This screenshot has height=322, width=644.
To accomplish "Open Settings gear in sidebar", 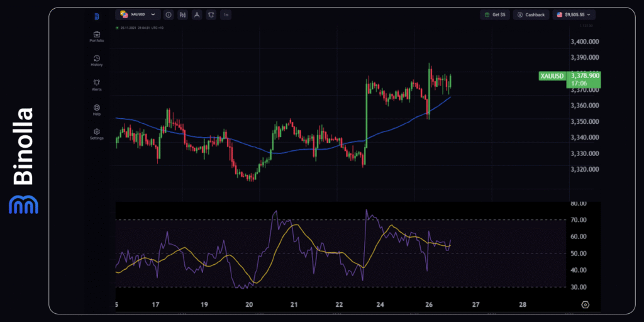I will pyautogui.click(x=97, y=132).
